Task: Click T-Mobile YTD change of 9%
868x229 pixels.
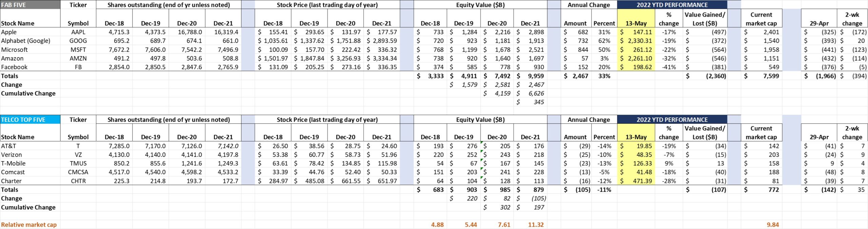Action: 669,164
